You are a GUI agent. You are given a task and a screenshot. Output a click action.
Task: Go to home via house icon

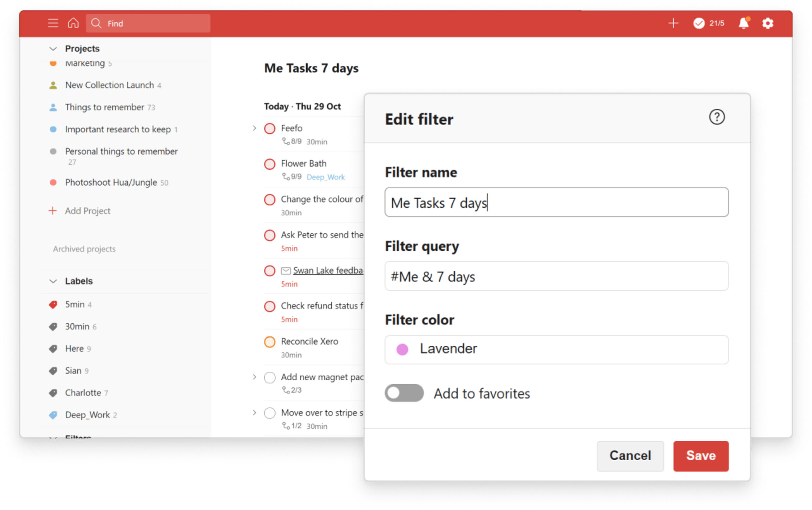[73, 23]
